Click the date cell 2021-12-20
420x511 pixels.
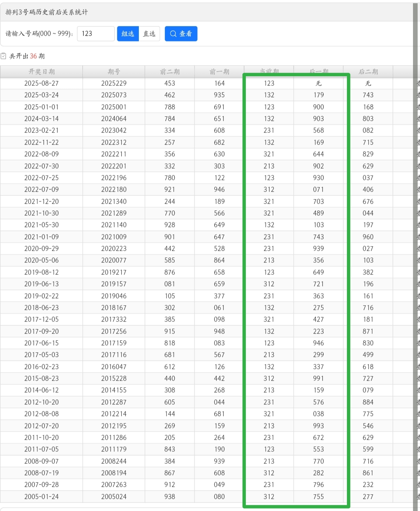(42, 201)
